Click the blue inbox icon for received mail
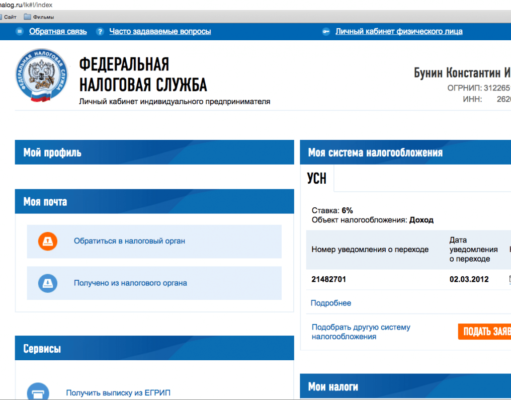 point(48,283)
